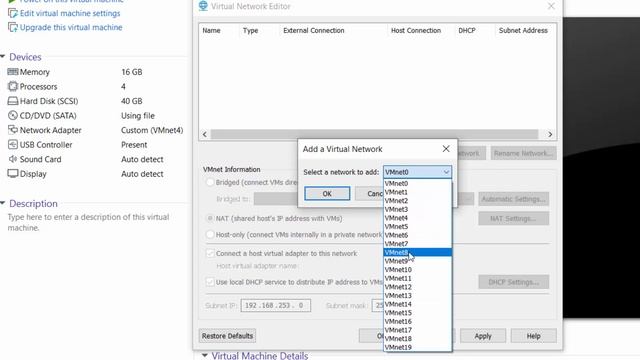Viewport: 640px width, 360px height.
Task: Pick VMnet7 from the network list
Action: 417,244
